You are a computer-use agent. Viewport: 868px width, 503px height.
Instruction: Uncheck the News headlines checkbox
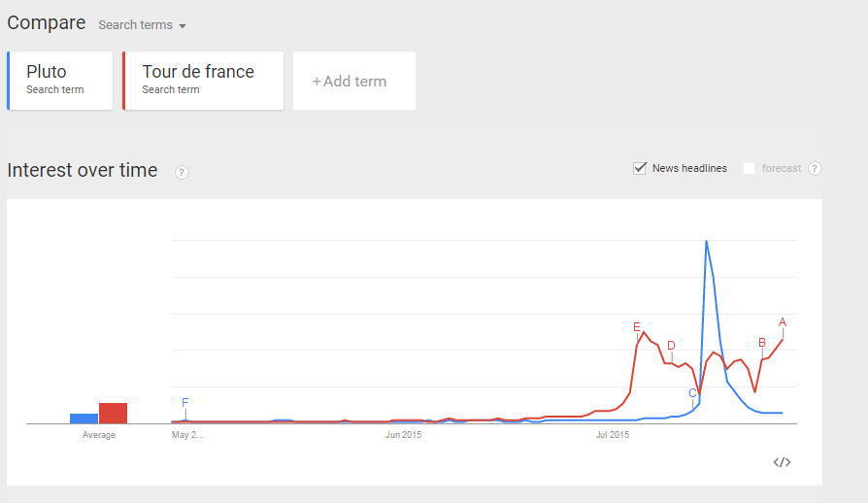pyautogui.click(x=640, y=168)
